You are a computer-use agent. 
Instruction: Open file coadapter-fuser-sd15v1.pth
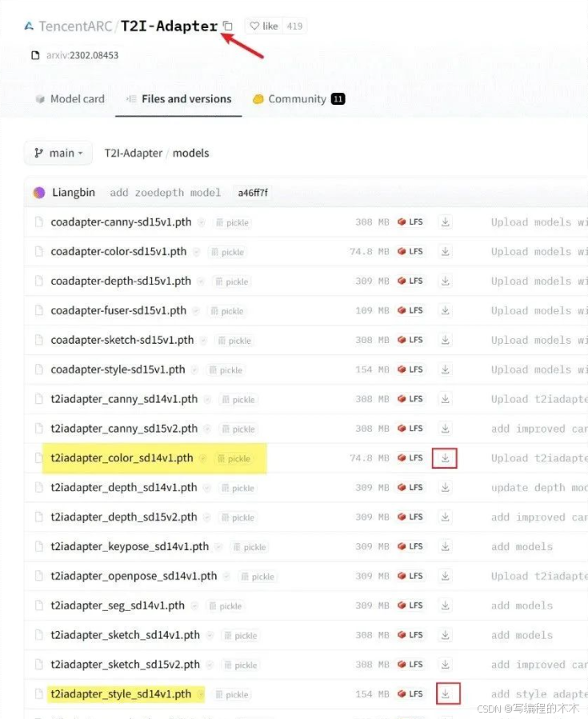point(118,311)
